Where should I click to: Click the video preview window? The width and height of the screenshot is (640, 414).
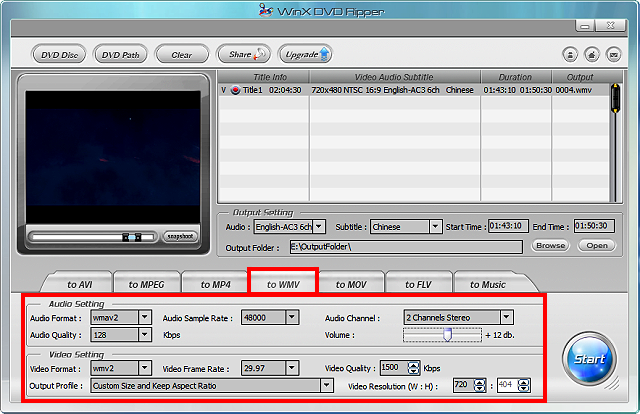(113, 157)
